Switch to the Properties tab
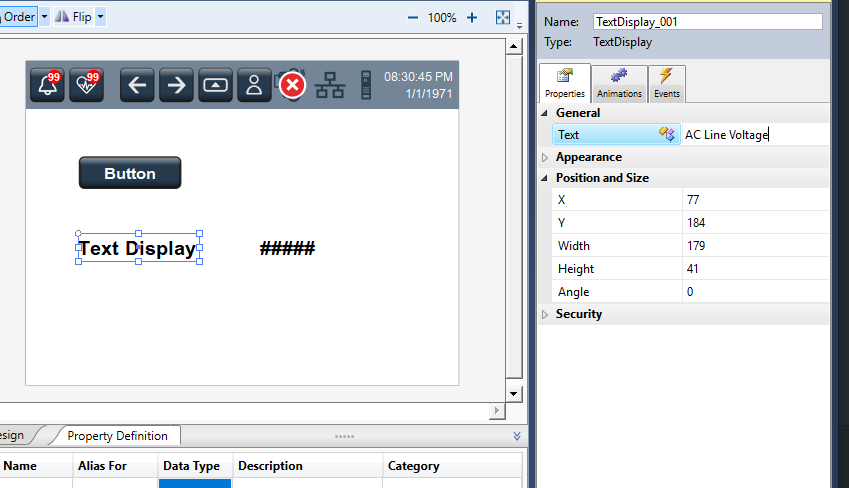 (x=565, y=83)
